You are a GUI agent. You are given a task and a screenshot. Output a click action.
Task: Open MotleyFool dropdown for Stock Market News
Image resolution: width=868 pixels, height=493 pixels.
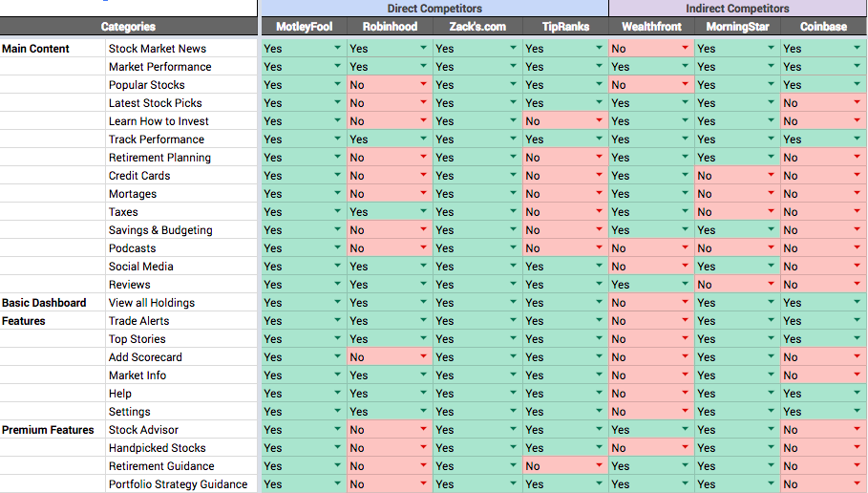point(337,48)
